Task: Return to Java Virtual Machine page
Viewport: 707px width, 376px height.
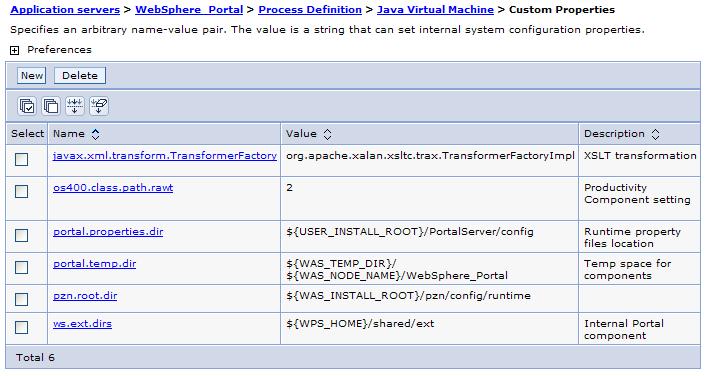Action: tap(435, 9)
